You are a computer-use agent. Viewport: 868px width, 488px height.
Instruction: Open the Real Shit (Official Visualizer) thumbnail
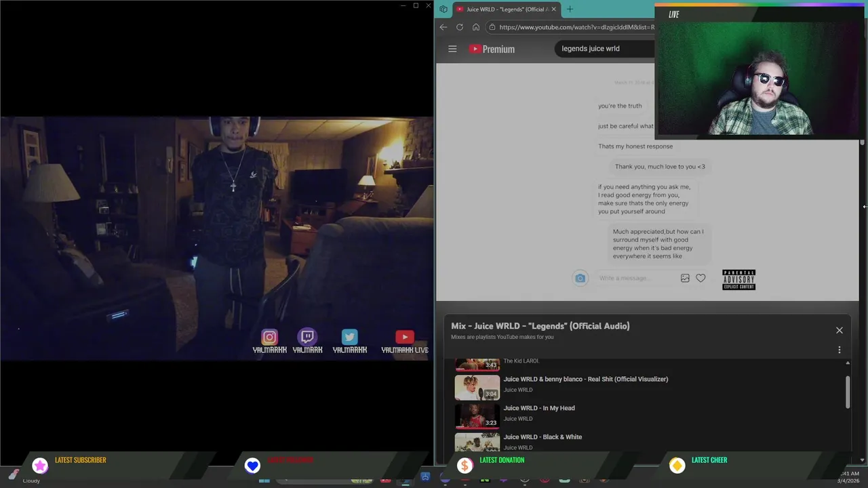coord(477,387)
